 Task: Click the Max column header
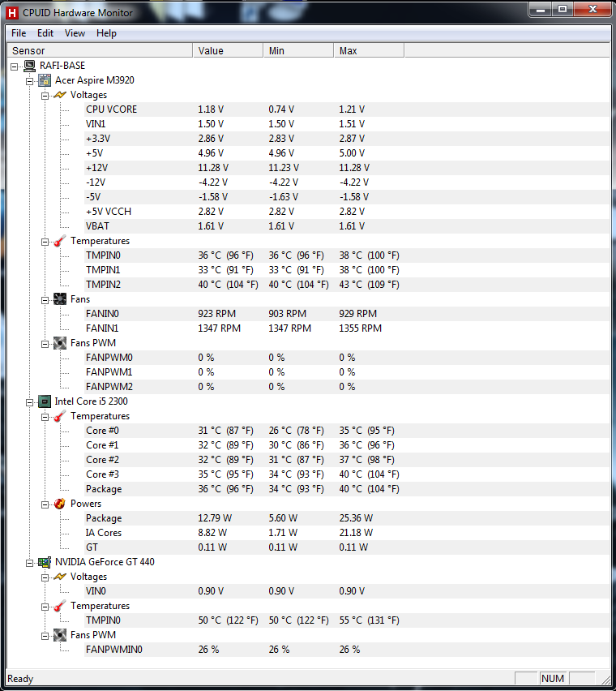369,50
